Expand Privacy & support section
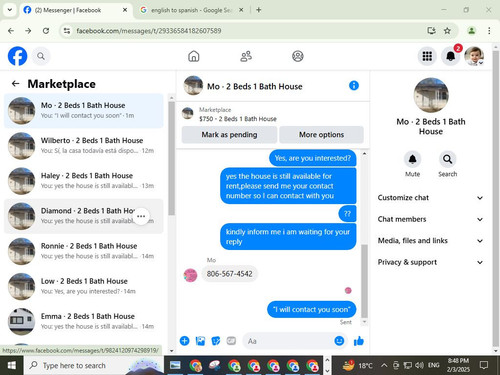The height and width of the screenshot is (375, 500). click(x=430, y=262)
